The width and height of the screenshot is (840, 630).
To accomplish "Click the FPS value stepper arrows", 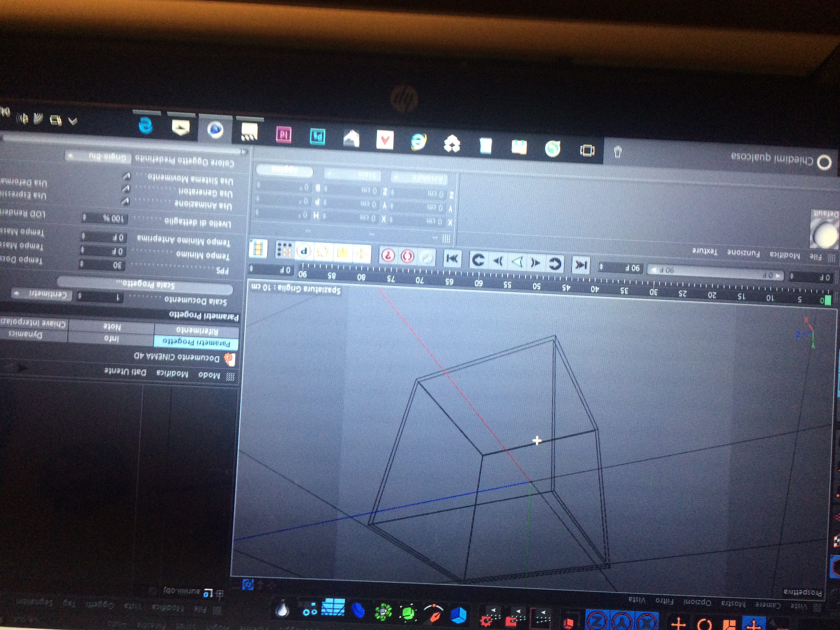I will coord(82,264).
